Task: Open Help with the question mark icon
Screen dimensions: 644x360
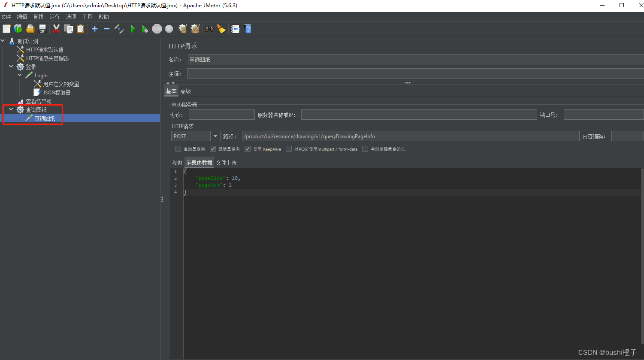Action: [x=248, y=29]
